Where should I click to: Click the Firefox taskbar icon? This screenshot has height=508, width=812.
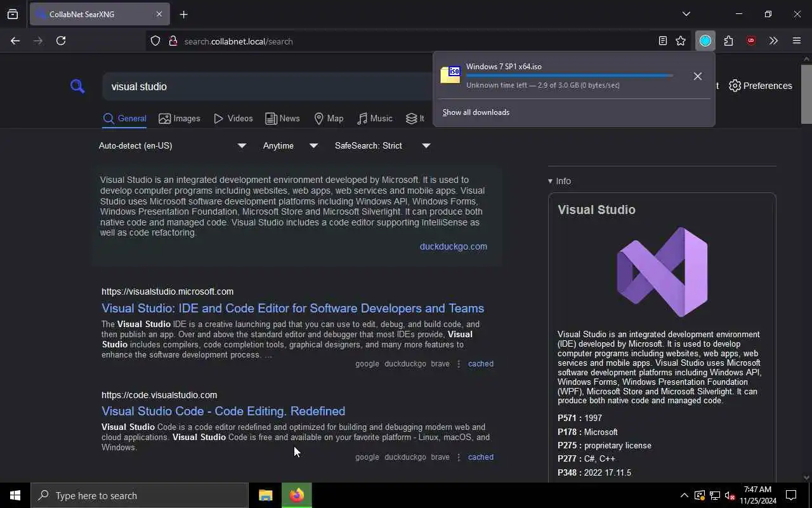[297, 495]
